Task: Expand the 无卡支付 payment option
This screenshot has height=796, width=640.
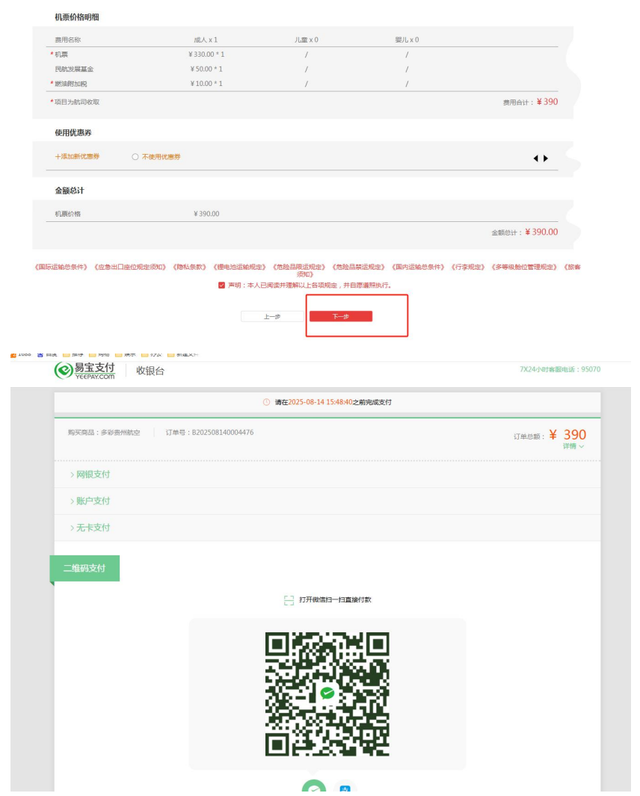Action: (x=90, y=527)
